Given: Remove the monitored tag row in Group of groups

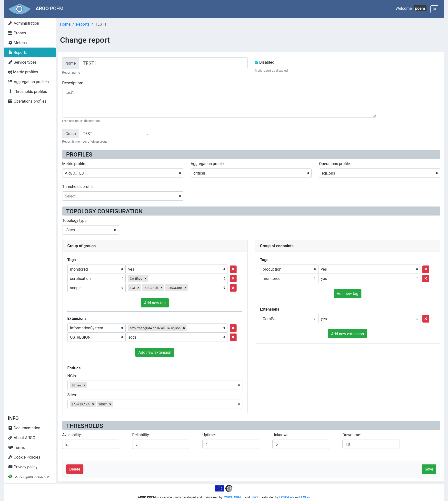Looking at the screenshot, I should [x=233, y=269].
